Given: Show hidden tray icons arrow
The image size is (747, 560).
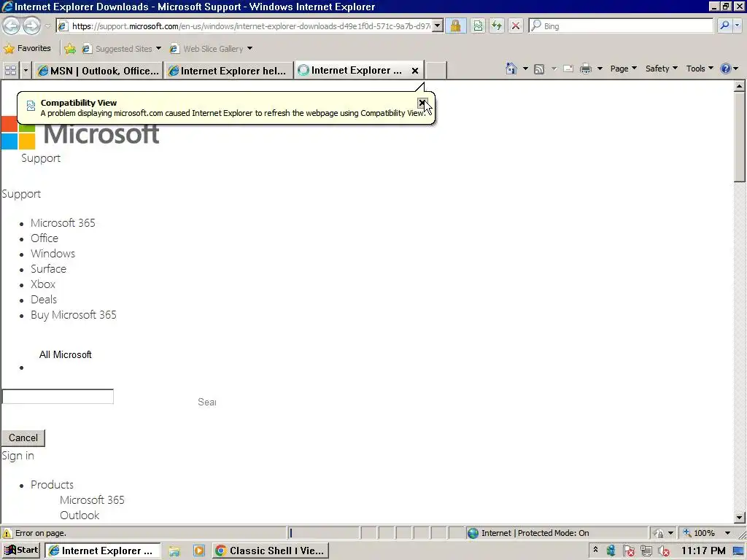Looking at the screenshot, I should click(x=595, y=550).
